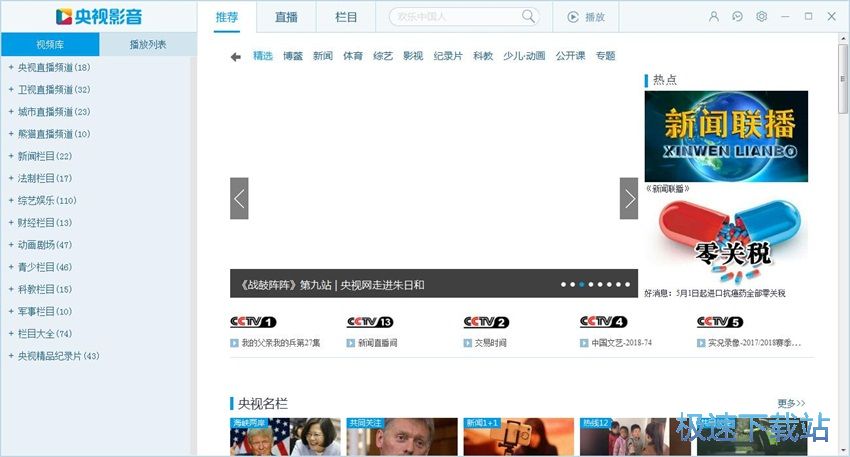Expand 熊猫直播频道(10) category
This screenshot has width=850, height=457.
pyautogui.click(x=11, y=134)
